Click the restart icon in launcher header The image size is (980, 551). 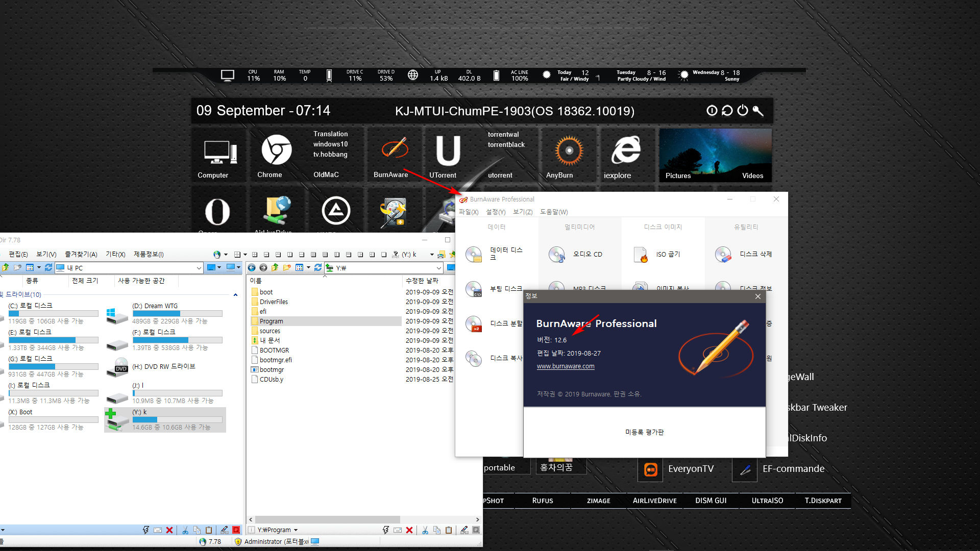727,111
